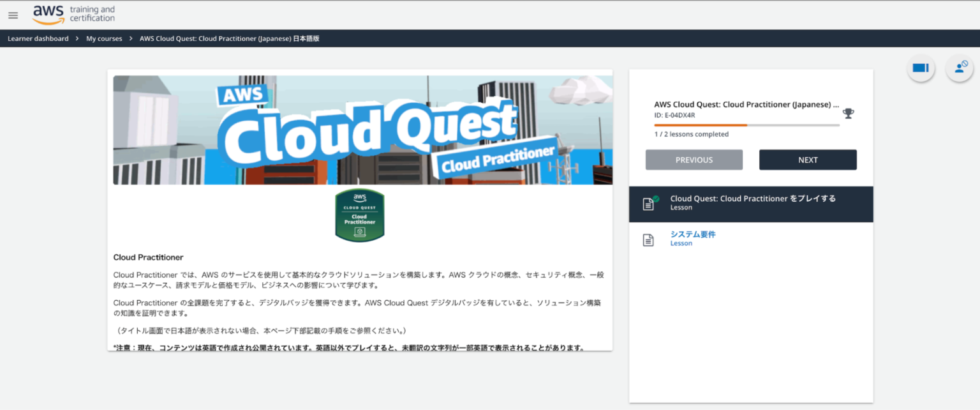Viewport: 980px width, 410px height.
Task: Go to the Learner dashboard link
Action: (36, 38)
